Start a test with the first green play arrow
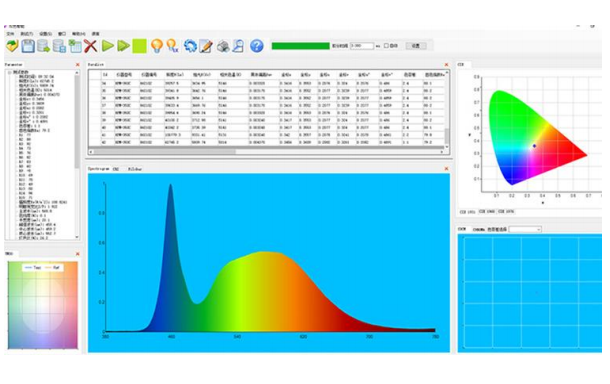This screenshot has height=384, width=610. pos(108,46)
